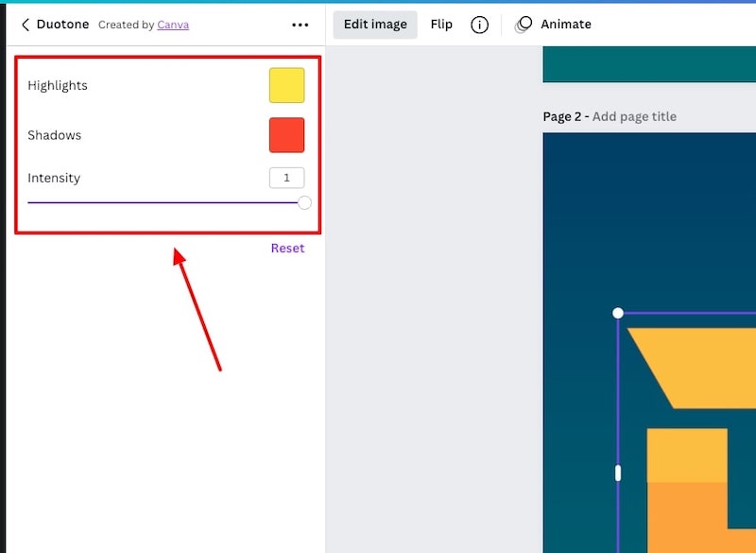The height and width of the screenshot is (553, 756).
Task: Select the small orange square on canvas
Action: pos(687,455)
